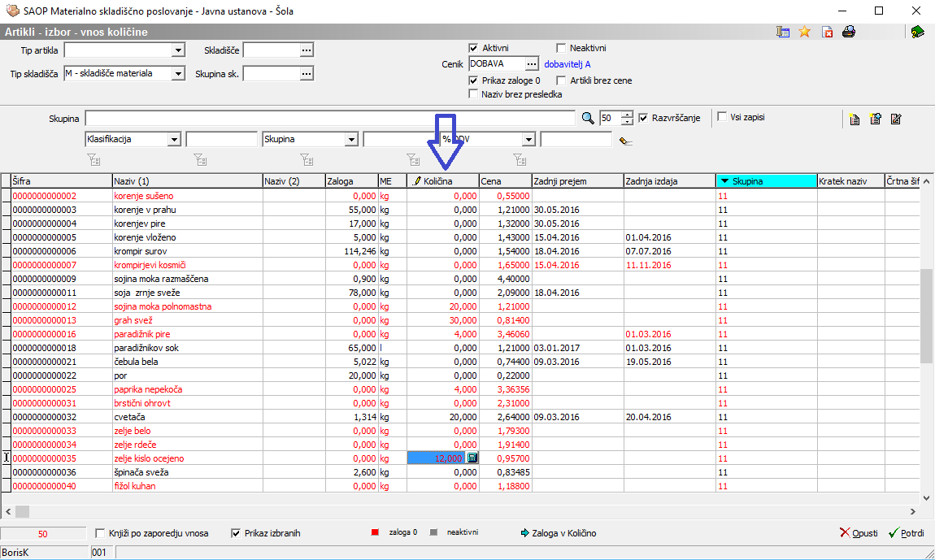Click the table settings icon in header
The width and height of the screenshot is (935, 560).
click(x=783, y=32)
